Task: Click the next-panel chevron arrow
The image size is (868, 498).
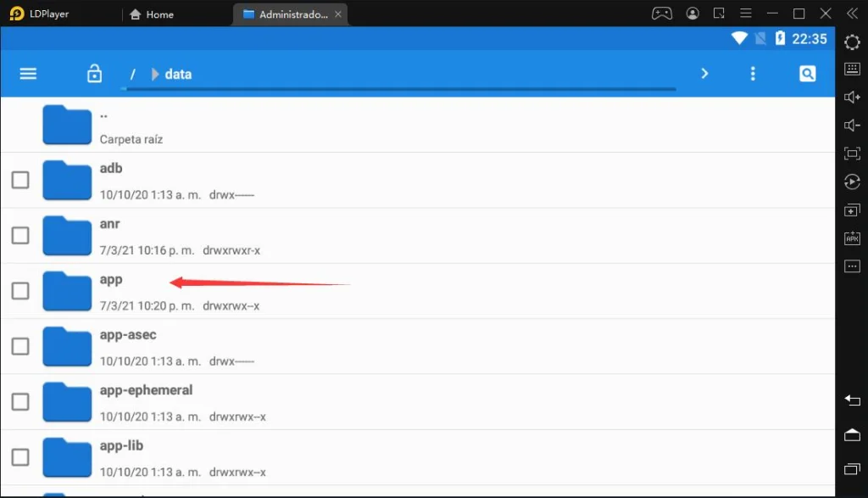Action: pyautogui.click(x=704, y=73)
